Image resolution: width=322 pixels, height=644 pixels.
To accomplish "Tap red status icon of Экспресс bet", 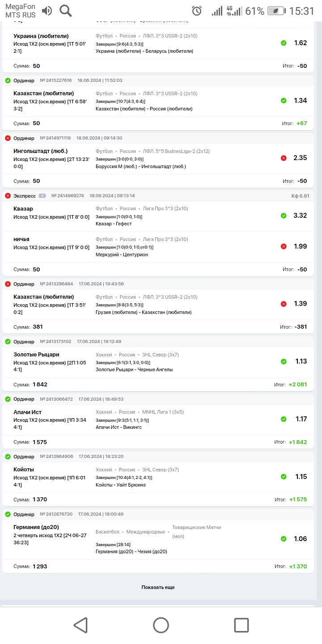I will tap(8, 195).
